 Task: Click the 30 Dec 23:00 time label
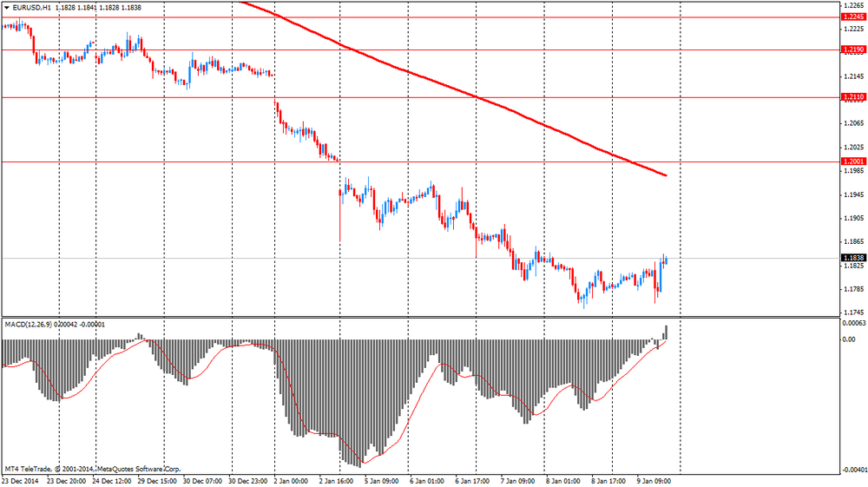point(248,481)
